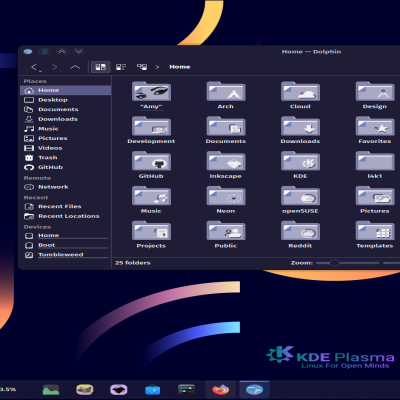This screenshot has height=400, width=400.
Task: Open the dark terminal-like app in taskbar
Action: 187,389
